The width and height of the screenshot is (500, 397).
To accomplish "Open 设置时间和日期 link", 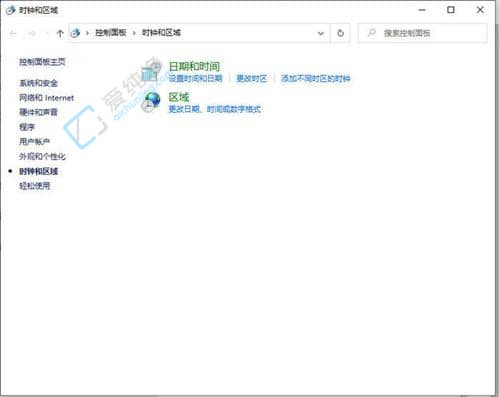I will [195, 79].
